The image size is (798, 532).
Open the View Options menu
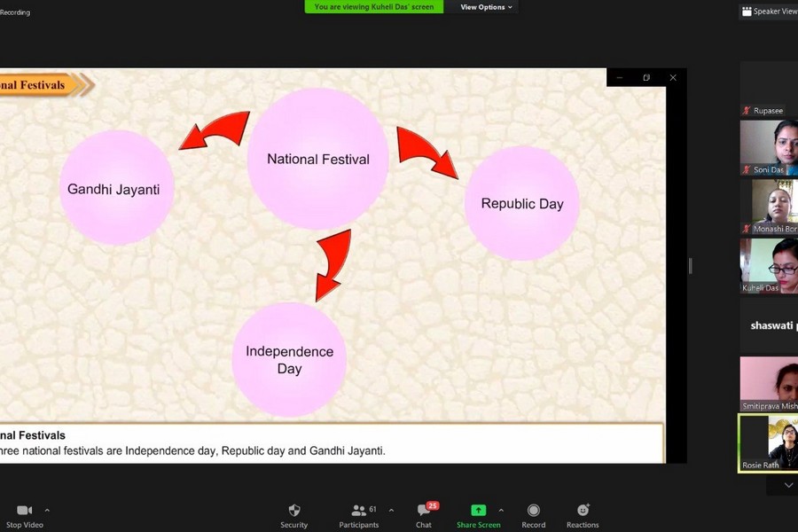click(486, 7)
